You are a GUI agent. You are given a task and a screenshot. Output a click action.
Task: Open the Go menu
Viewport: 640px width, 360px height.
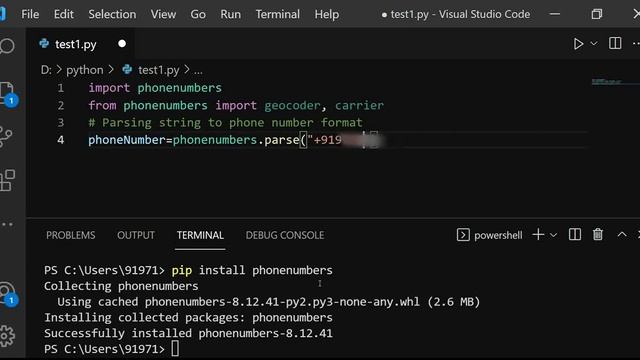198,14
